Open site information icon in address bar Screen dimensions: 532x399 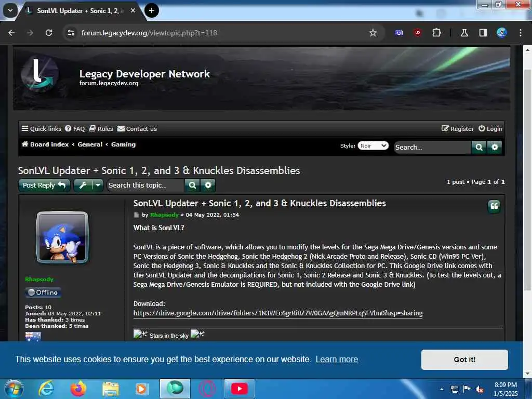[x=71, y=33]
